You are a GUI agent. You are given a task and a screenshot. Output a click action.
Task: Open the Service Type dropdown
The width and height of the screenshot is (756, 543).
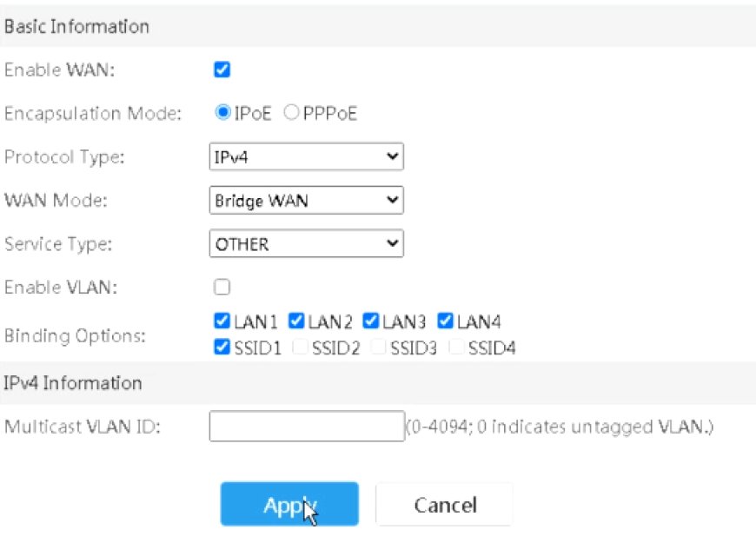tap(307, 243)
